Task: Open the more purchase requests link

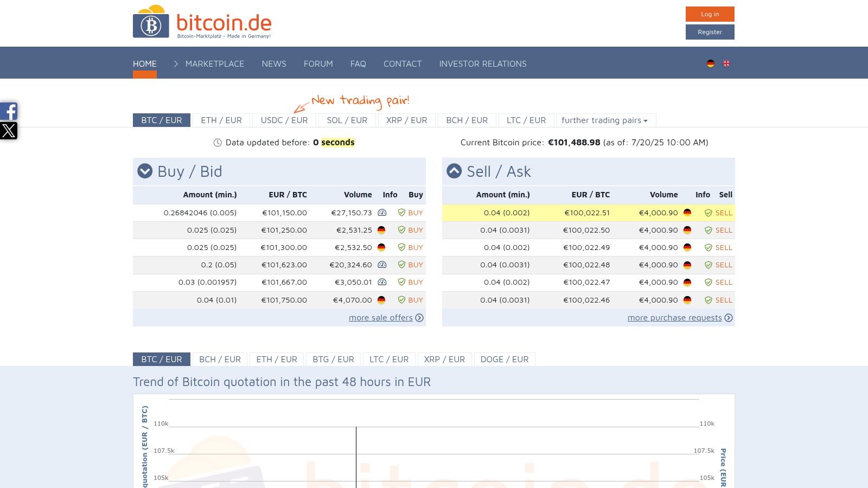Action: point(675,318)
